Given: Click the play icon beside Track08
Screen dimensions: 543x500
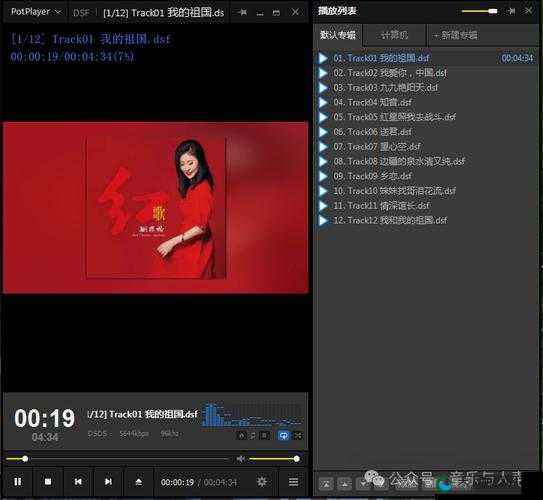Looking at the screenshot, I should (x=323, y=161).
